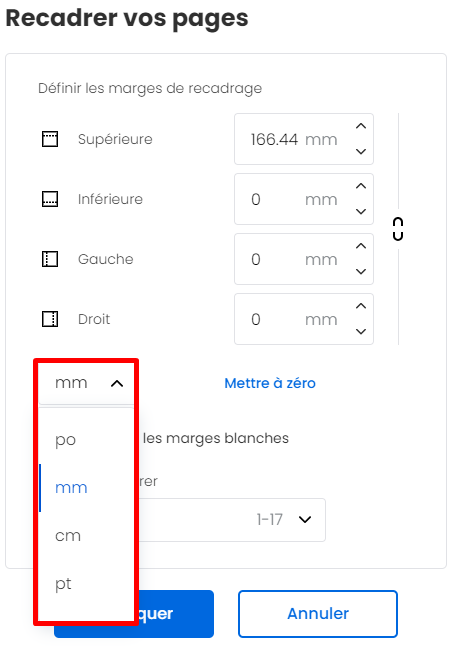
Task: Click the bottom margin icon beside Inférieure
Action: [50, 199]
